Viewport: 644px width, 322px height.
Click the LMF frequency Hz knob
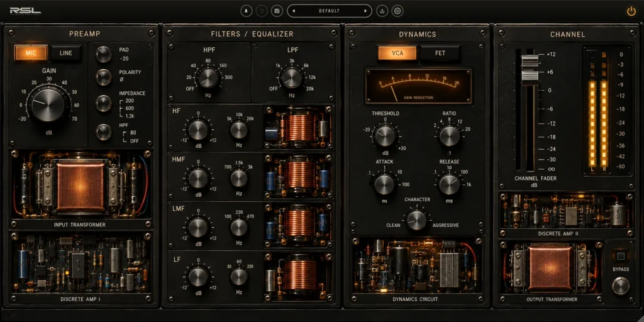[x=239, y=228]
